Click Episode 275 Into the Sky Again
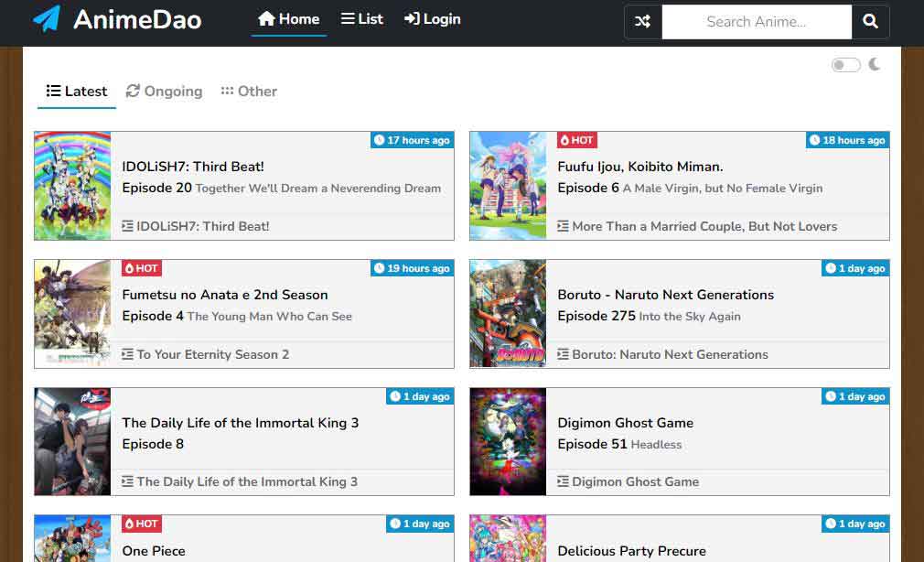The image size is (924, 562). [649, 316]
